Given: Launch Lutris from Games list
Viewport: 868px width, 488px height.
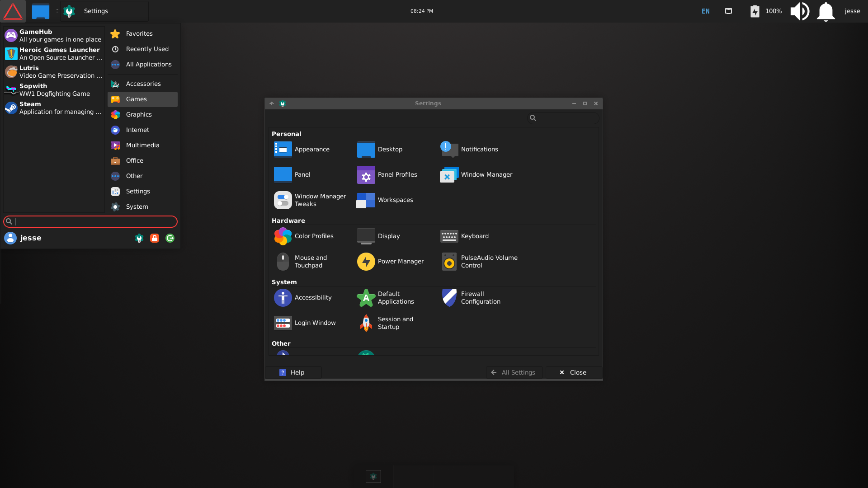Looking at the screenshot, I should (53, 71).
